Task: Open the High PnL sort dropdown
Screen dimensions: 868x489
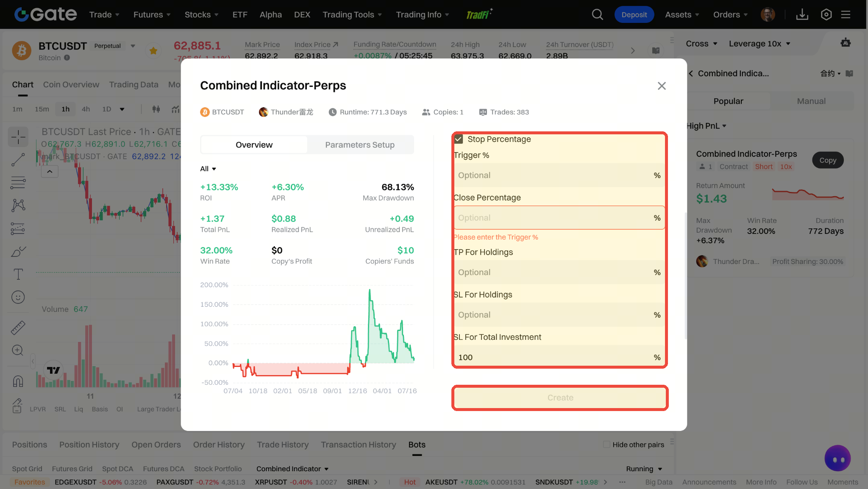Action: pos(706,126)
